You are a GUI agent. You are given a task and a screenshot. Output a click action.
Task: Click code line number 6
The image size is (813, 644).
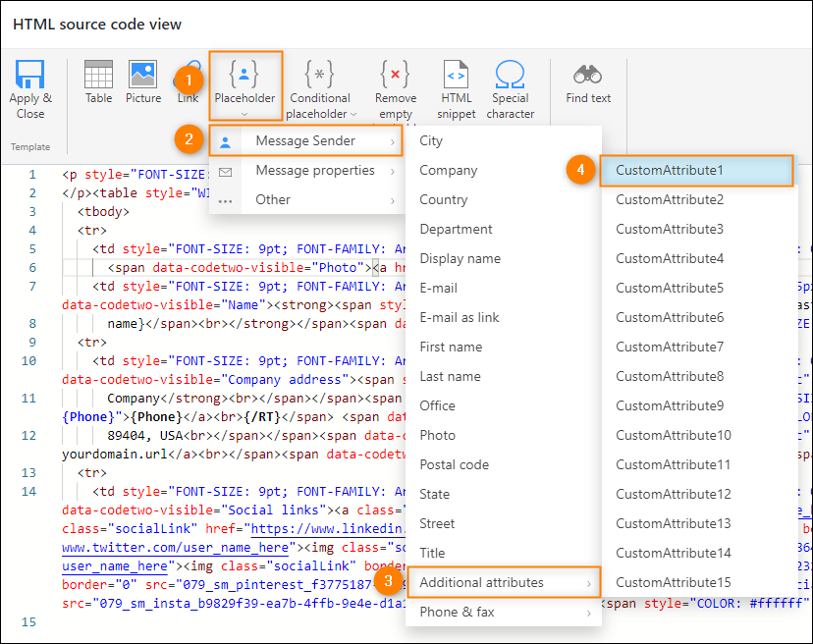coord(32,268)
